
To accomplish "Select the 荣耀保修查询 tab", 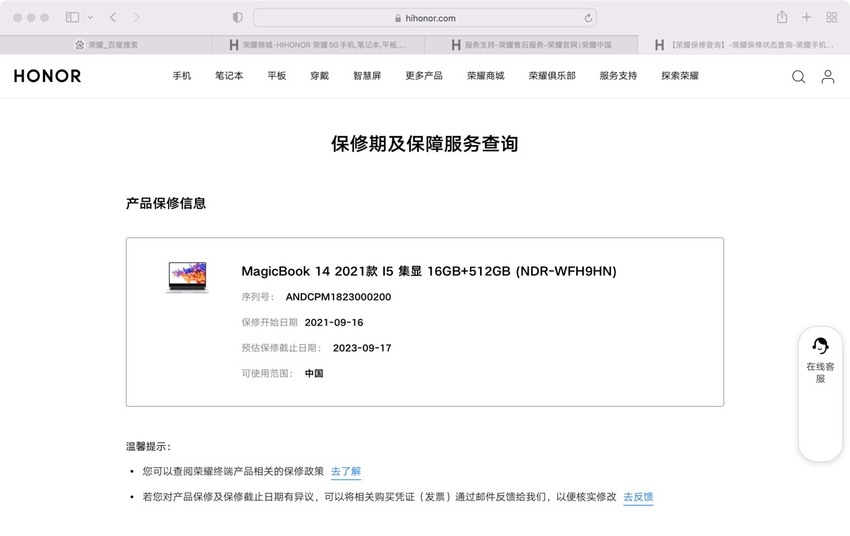I will coord(744,45).
